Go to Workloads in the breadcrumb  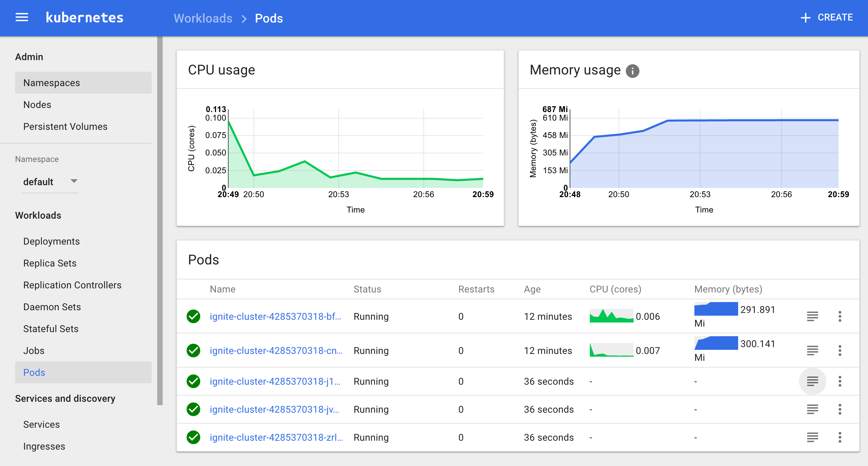(x=203, y=18)
